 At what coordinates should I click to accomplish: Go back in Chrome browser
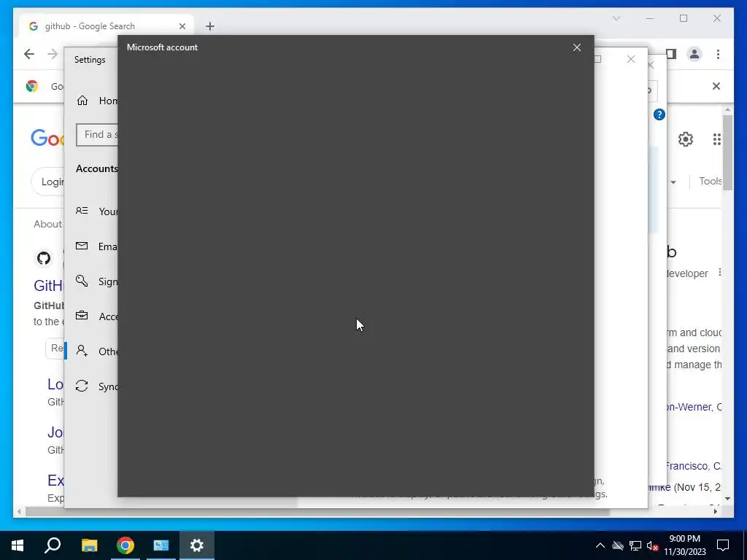pyautogui.click(x=29, y=54)
